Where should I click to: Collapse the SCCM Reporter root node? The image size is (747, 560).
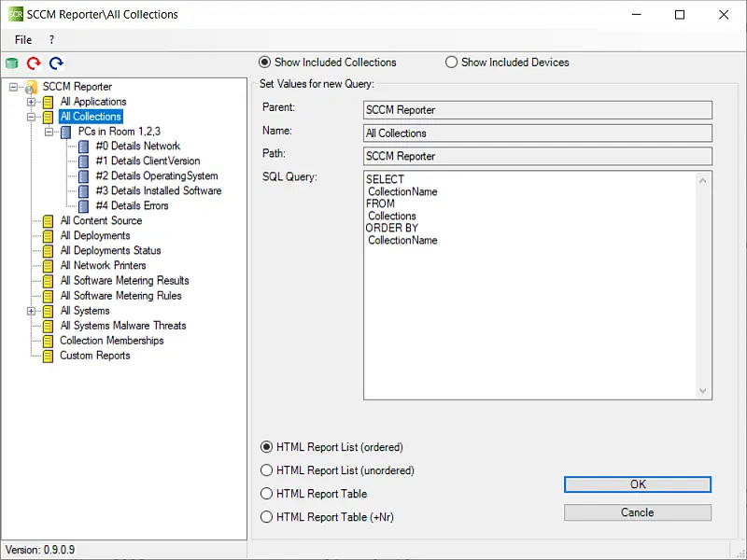coord(13,87)
